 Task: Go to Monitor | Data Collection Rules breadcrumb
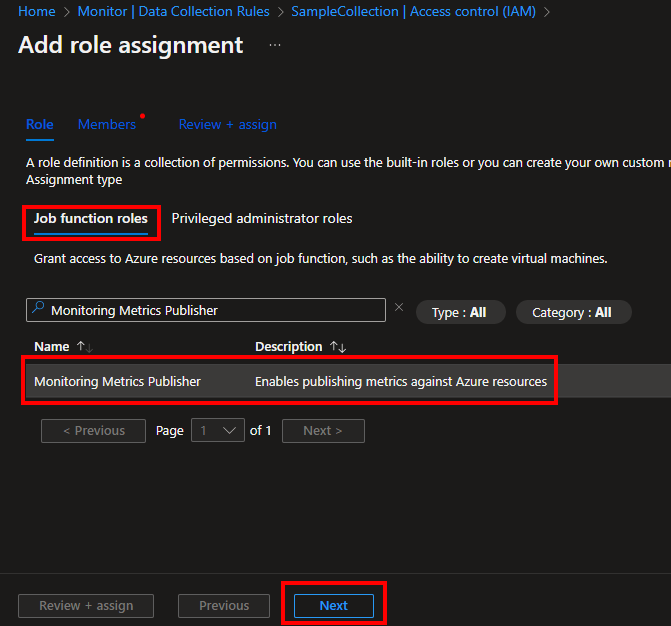(x=173, y=11)
